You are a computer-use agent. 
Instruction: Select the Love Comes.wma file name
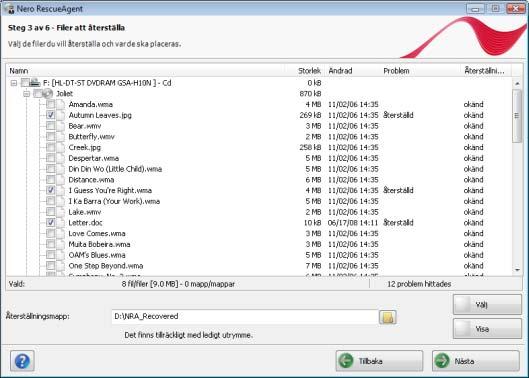point(97,234)
